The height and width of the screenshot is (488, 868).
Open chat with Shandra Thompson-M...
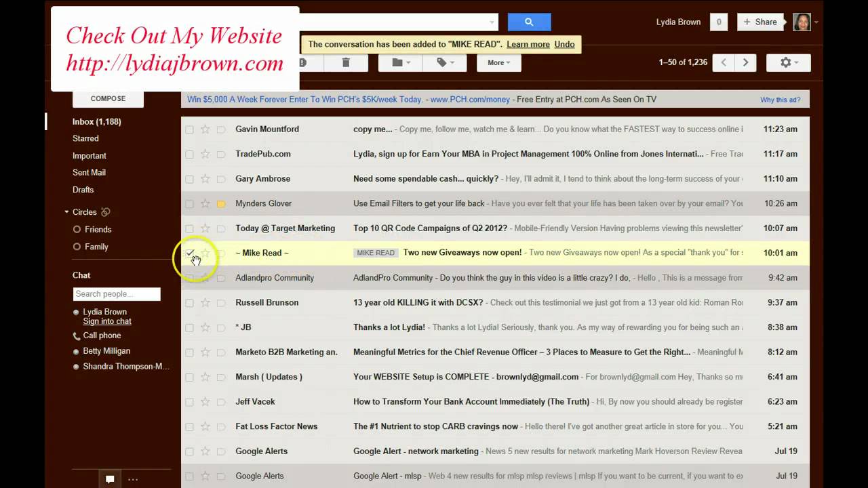coord(126,367)
